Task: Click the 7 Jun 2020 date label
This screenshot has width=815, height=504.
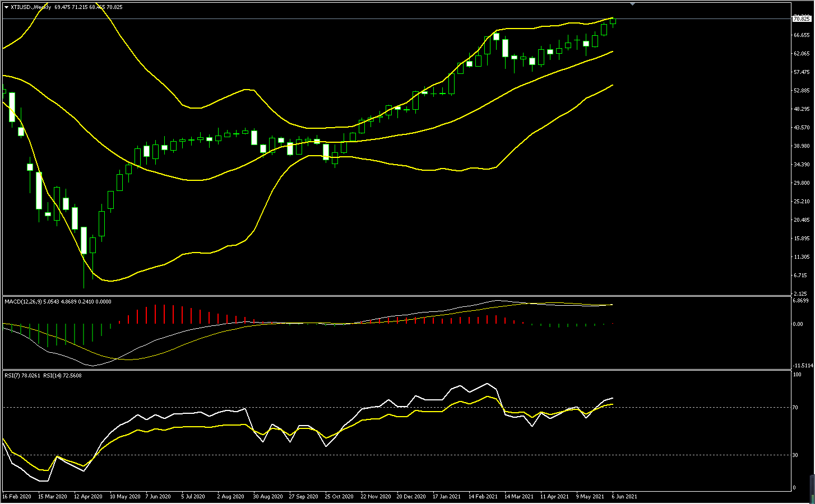Action: (x=158, y=497)
